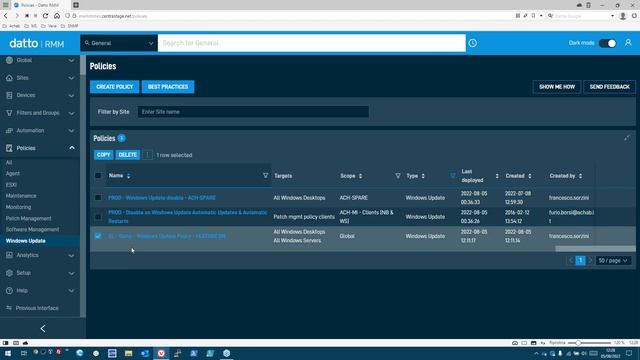Viewport: 640px width, 360px height.
Task: Check the Automatic Restarts policy row checkbox
Action: [x=98, y=217]
